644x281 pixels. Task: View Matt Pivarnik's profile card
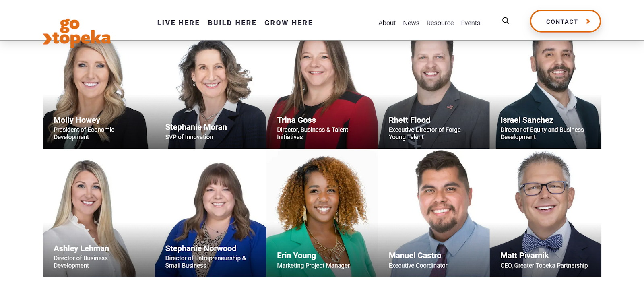(x=545, y=214)
